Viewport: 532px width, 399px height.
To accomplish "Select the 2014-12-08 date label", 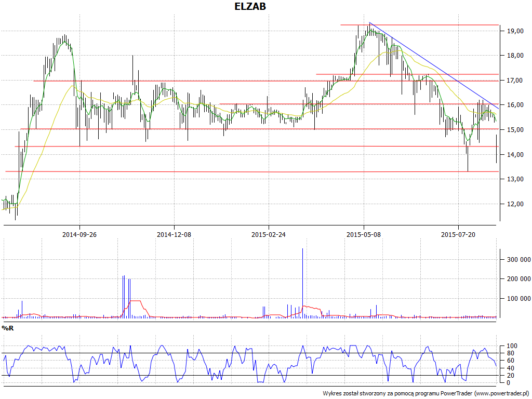I will 174,234.
